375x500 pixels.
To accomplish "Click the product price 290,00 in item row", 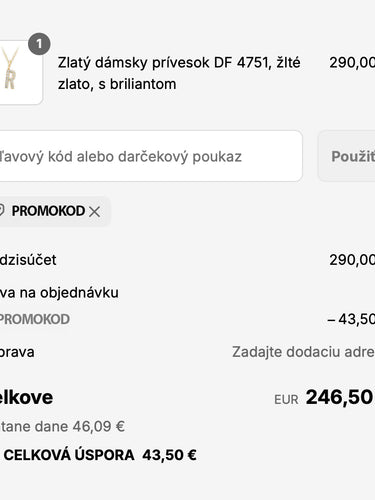I will (x=352, y=62).
